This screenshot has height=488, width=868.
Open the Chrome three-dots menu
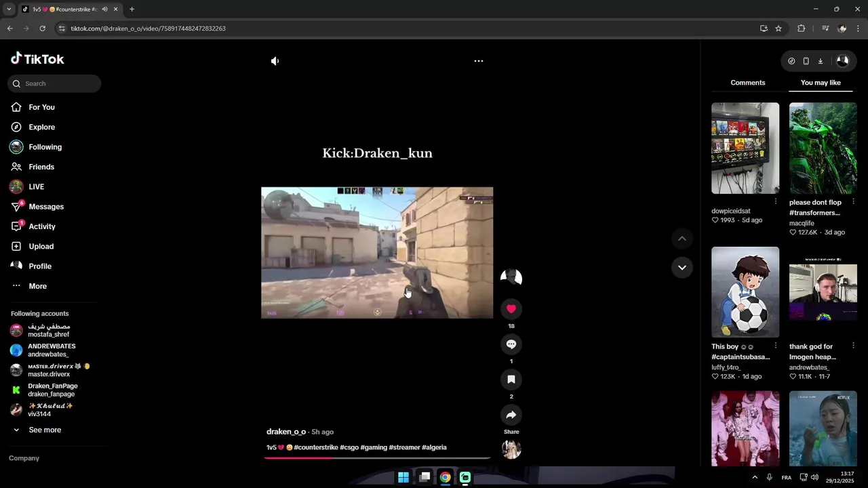(x=858, y=28)
